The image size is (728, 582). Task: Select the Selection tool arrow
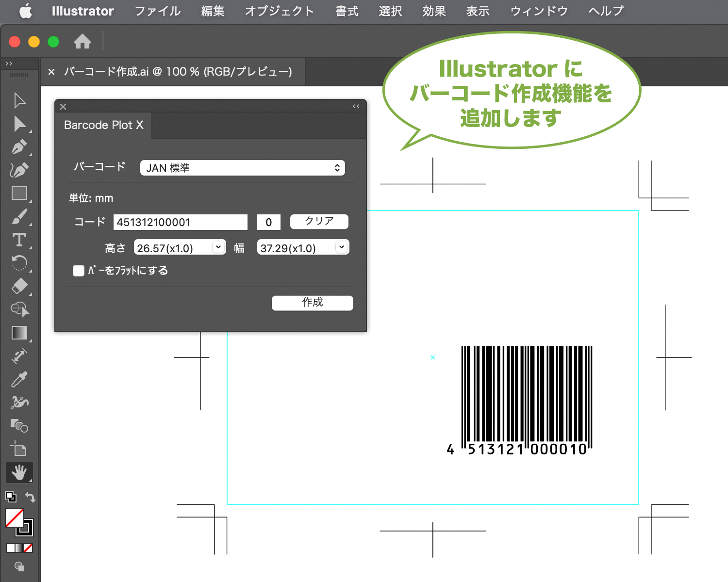[x=19, y=100]
